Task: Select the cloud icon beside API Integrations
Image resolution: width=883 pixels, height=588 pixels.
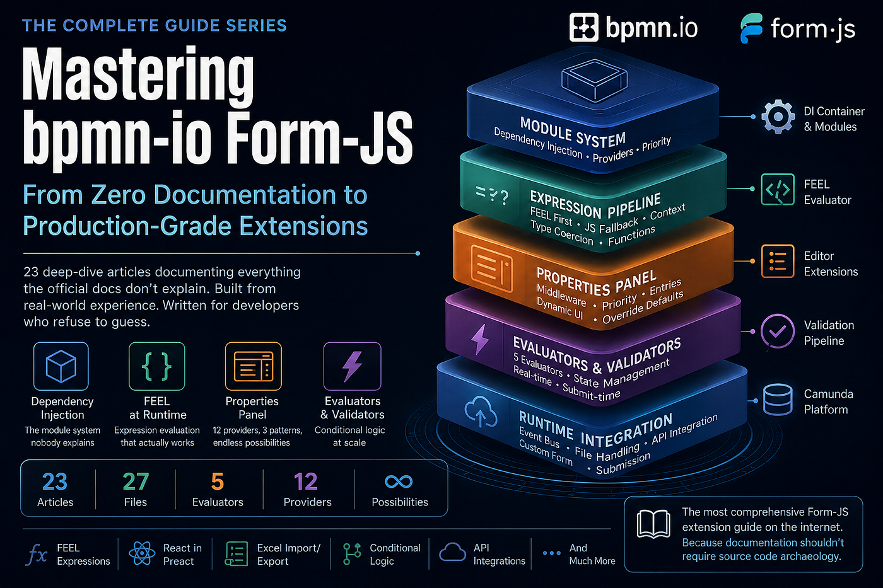Action: (452, 552)
